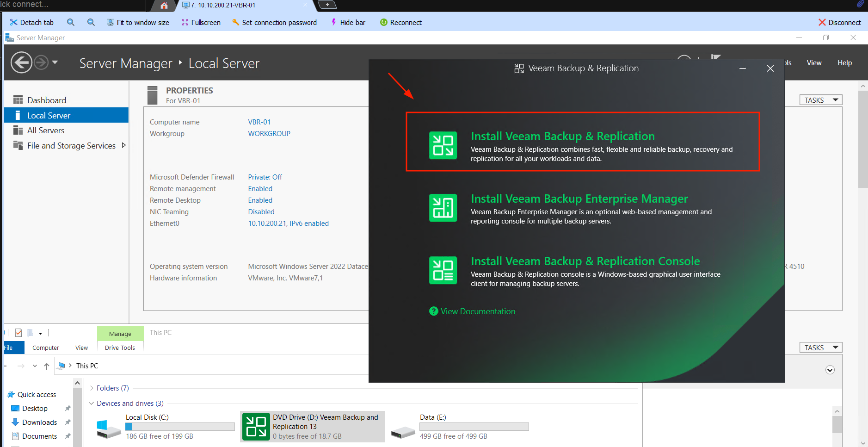Screen dimensions: 868x447
Task: Open the View Documentation link
Action: pos(478,311)
